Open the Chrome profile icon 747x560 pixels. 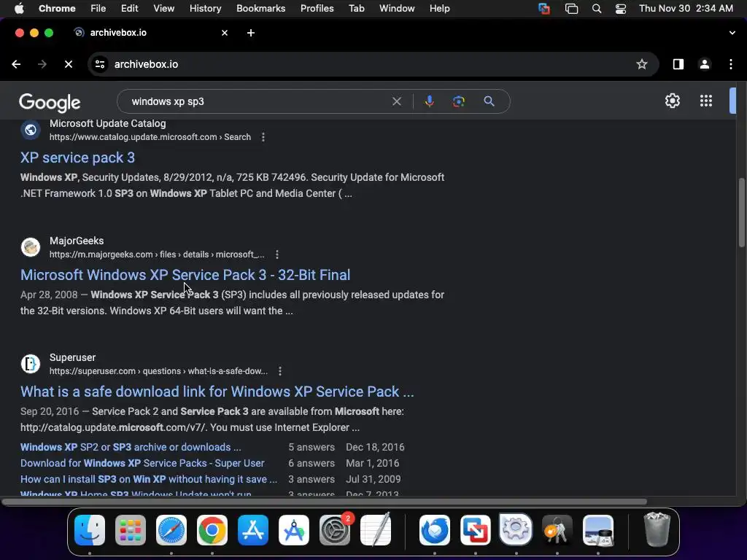coord(705,64)
